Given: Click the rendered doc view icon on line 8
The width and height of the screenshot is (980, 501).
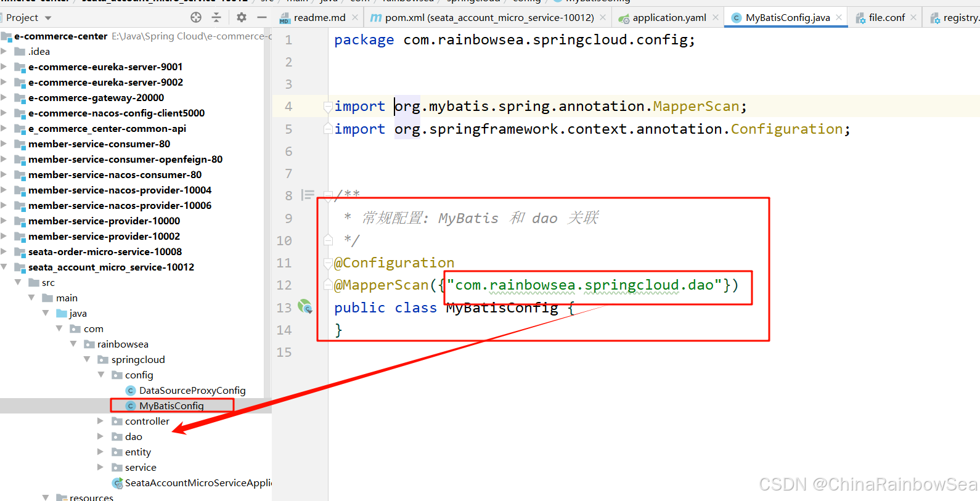Looking at the screenshot, I should coord(308,195).
